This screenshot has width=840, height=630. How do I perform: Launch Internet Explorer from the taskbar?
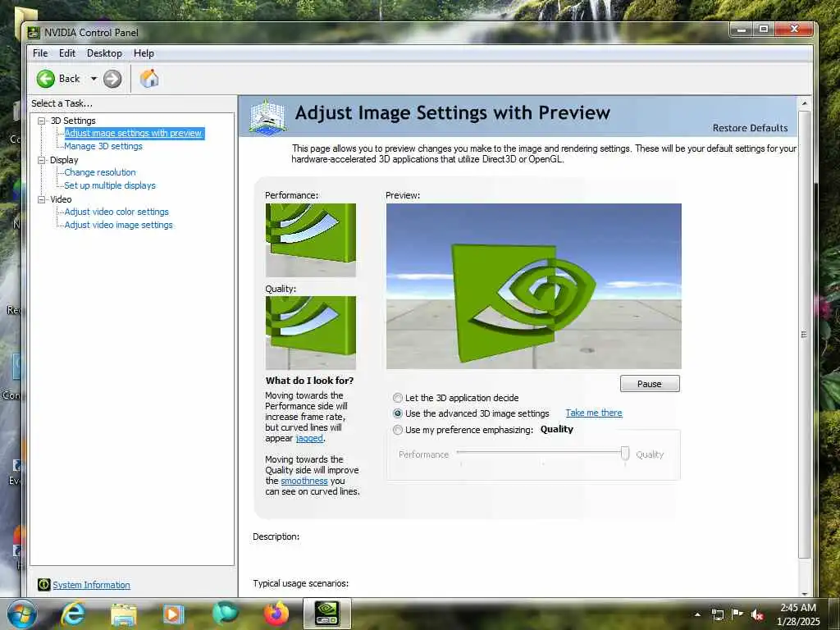pos(72,614)
